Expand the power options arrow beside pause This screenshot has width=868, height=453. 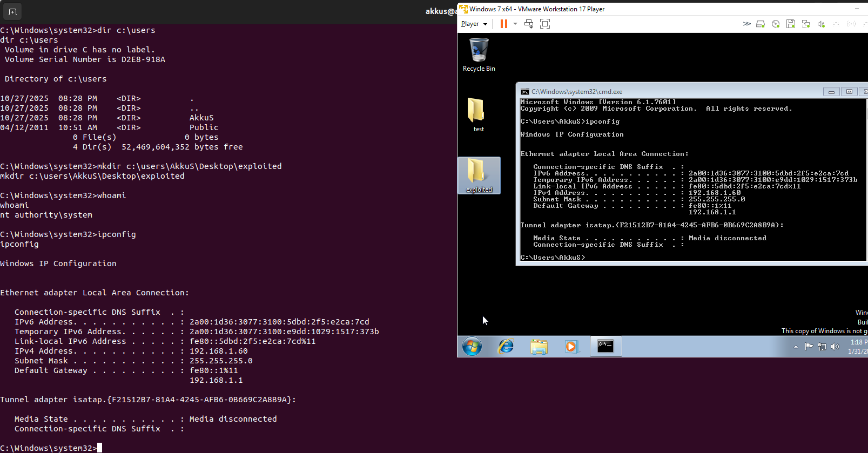click(x=515, y=24)
